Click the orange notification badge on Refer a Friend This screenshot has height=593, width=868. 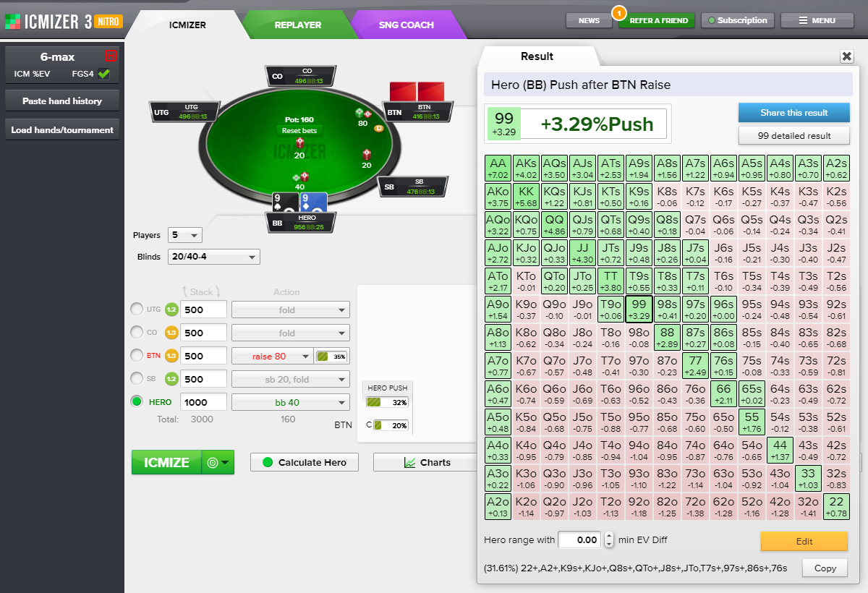pyautogui.click(x=618, y=12)
